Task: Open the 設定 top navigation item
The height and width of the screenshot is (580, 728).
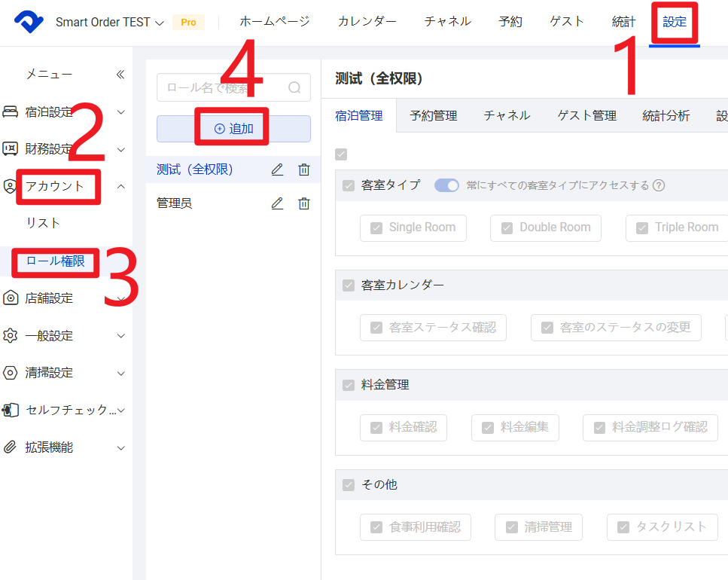Action: coord(674,21)
